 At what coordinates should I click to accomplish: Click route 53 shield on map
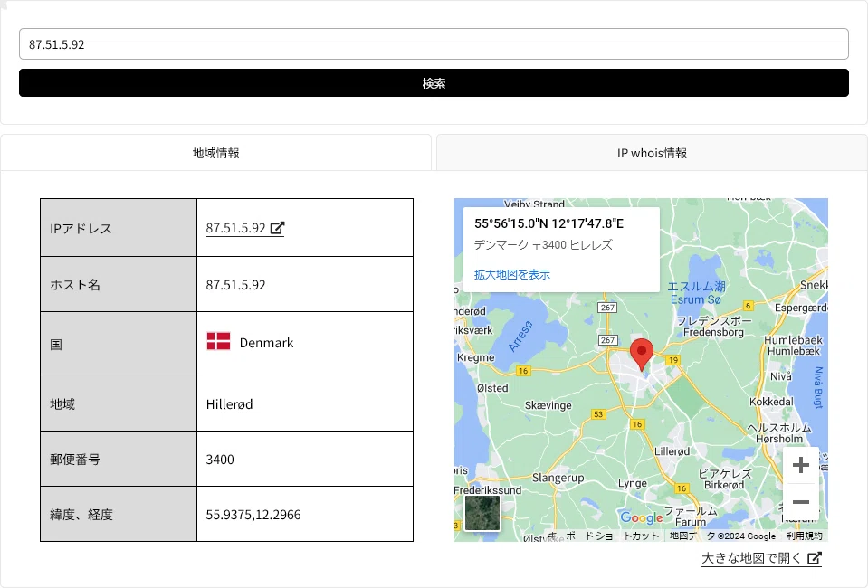click(598, 413)
